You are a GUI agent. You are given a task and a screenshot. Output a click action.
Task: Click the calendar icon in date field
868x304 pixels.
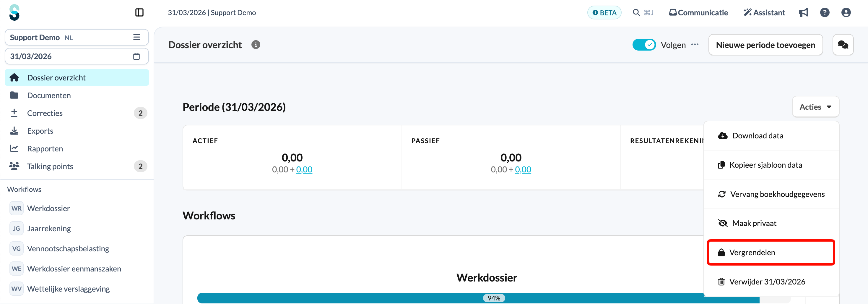(x=136, y=56)
